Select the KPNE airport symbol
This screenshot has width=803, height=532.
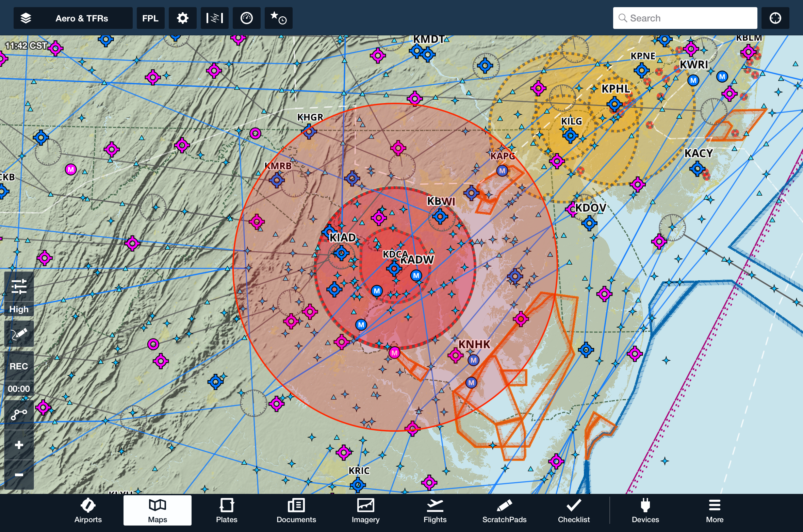(642, 71)
